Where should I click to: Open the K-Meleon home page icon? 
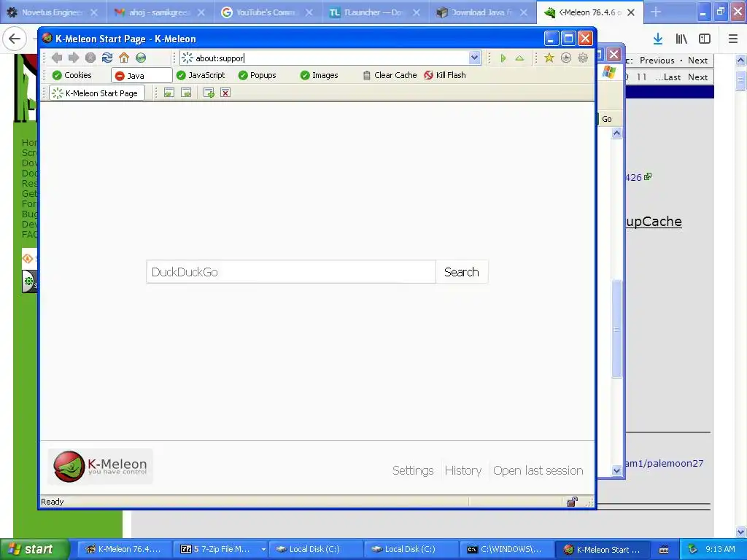click(x=124, y=58)
